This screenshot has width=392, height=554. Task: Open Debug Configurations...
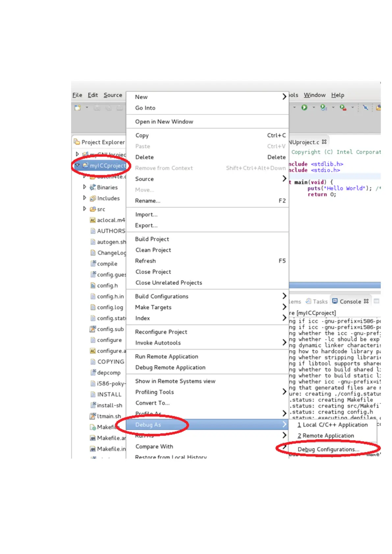click(333, 450)
